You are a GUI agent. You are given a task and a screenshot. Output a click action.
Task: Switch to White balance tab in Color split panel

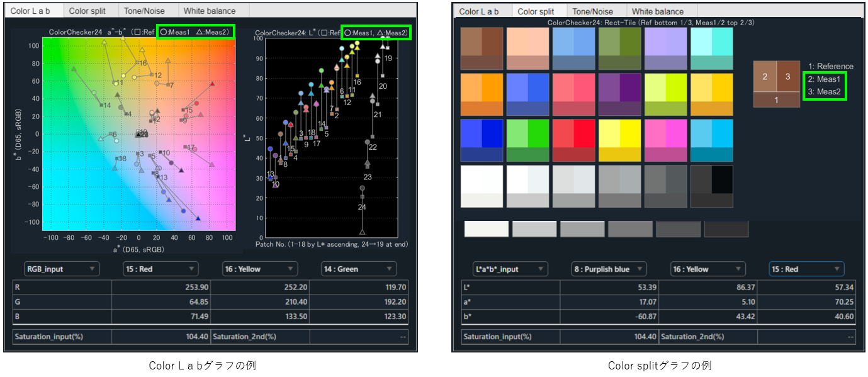click(x=657, y=11)
